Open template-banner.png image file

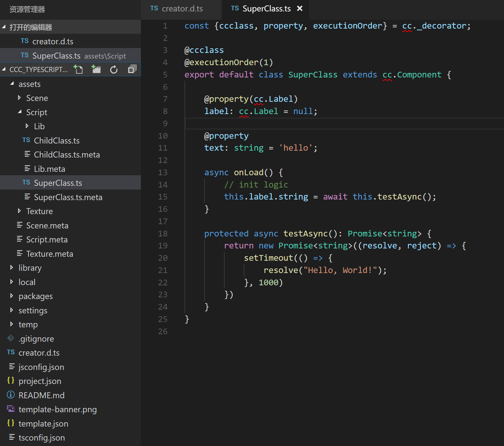coord(57,409)
